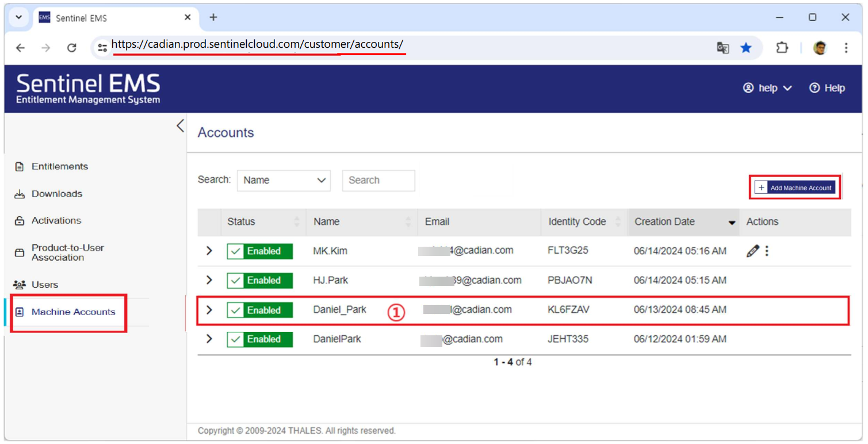This screenshot has width=868, height=444.
Task: Click the browser back arrow
Action: point(21,48)
